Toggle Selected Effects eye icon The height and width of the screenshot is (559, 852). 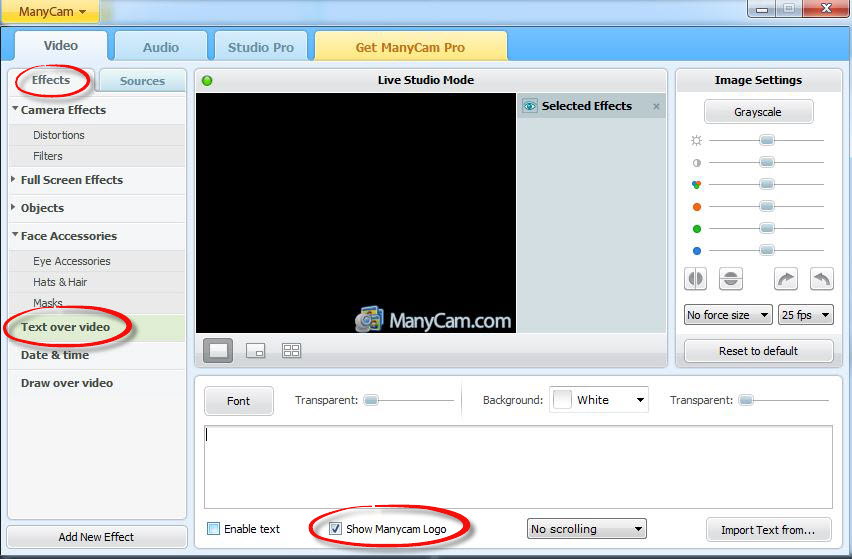[530, 106]
